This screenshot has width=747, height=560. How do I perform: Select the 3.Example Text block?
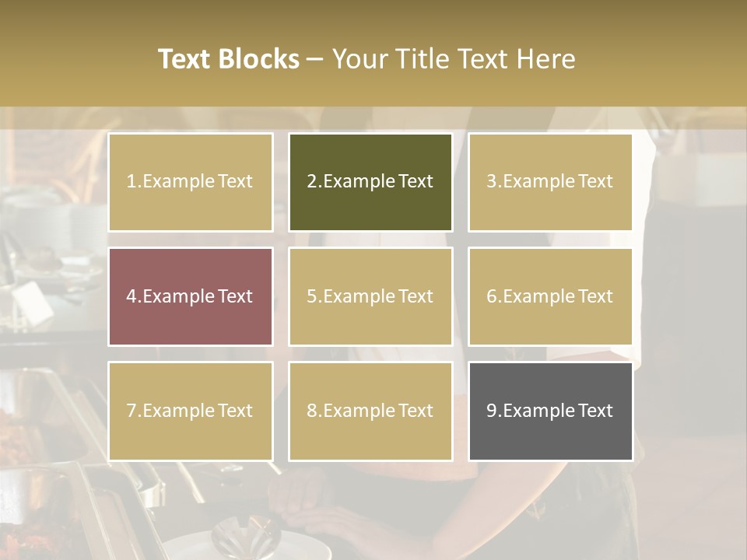(x=550, y=182)
